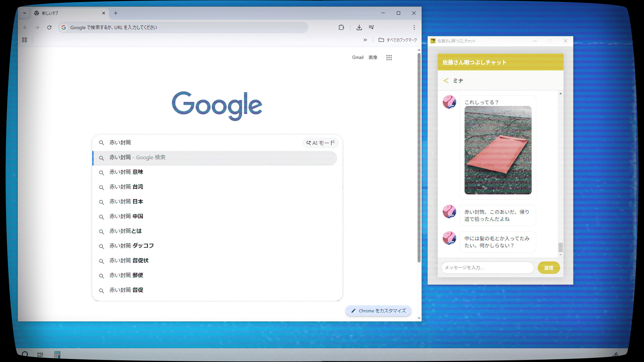Open the bookmarks bar apps grid icon
Screen dimensions: 644x362
24,40
